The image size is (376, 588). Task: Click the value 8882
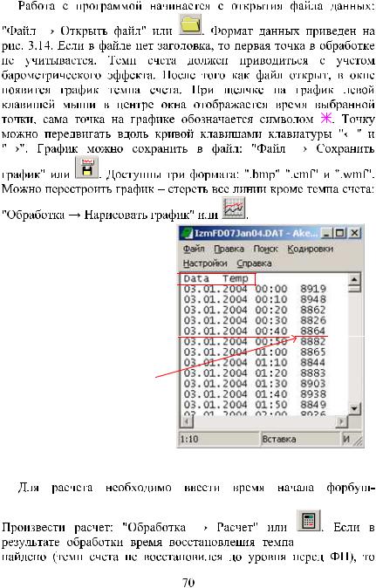click(x=313, y=342)
